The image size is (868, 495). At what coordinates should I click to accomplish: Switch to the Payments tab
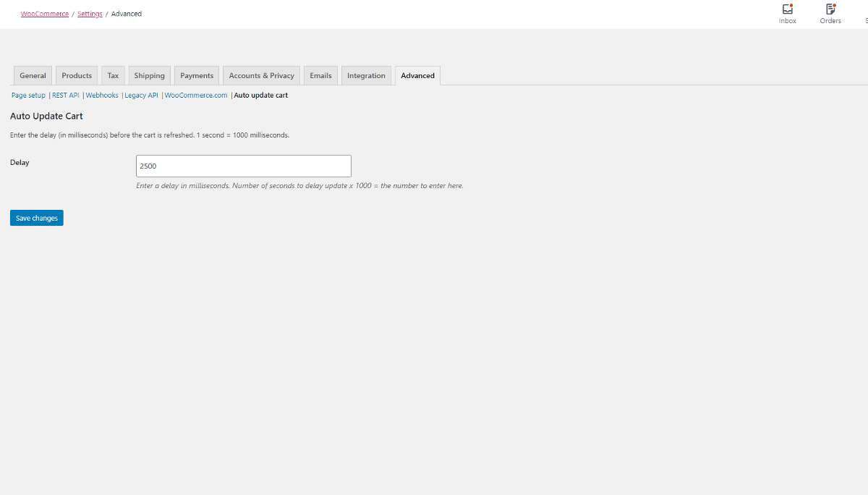[196, 75]
